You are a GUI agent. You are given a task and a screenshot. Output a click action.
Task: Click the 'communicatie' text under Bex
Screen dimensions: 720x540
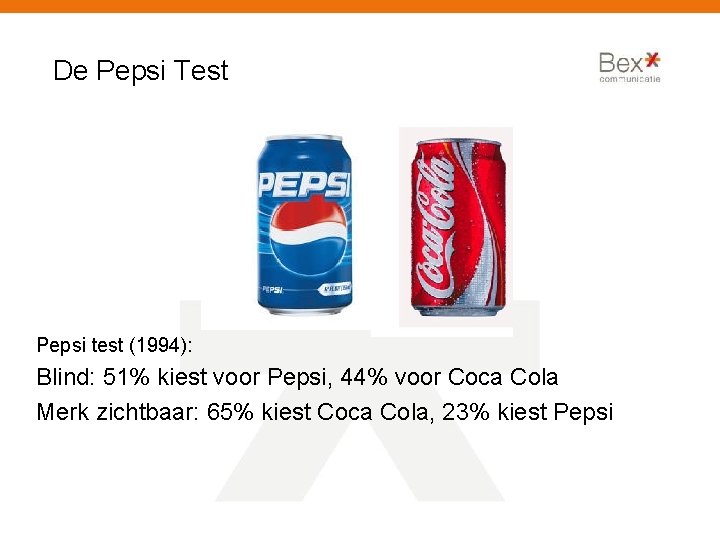[630, 79]
